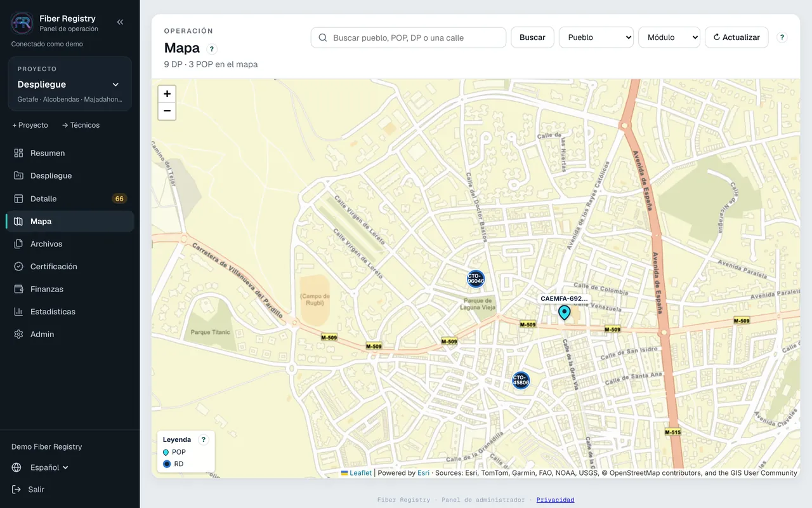The width and height of the screenshot is (812, 508).
Task: Click the globe language icon
Action: (16, 467)
